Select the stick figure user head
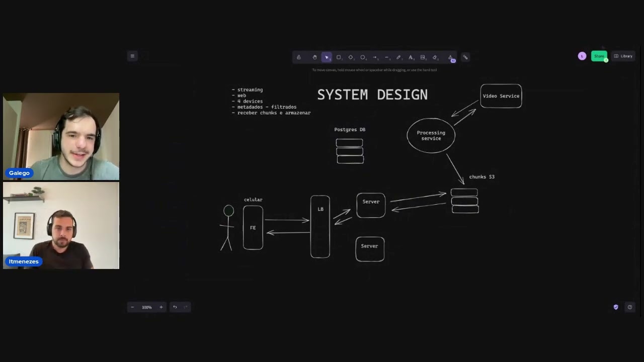The width and height of the screenshot is (644, 362). [229, 211]
